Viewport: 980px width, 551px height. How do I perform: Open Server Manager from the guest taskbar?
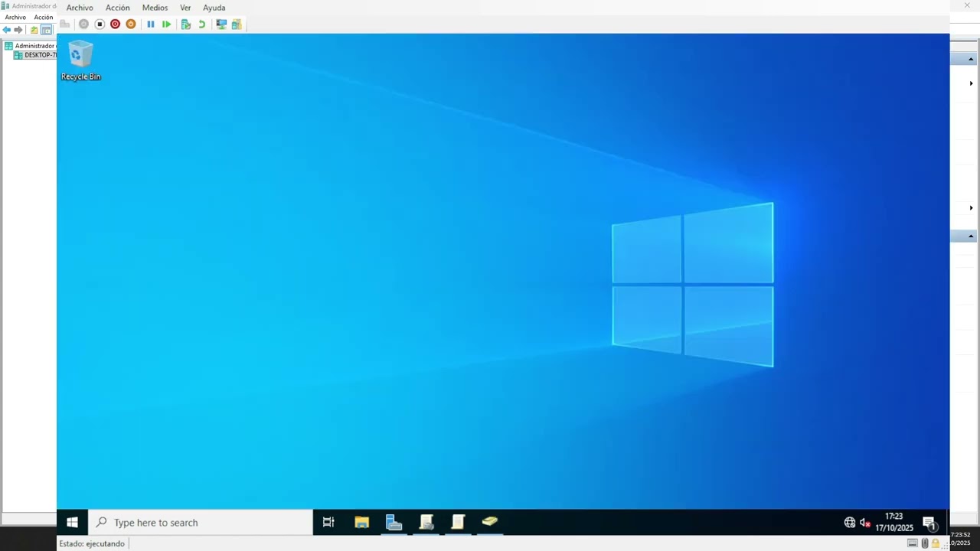394,523
